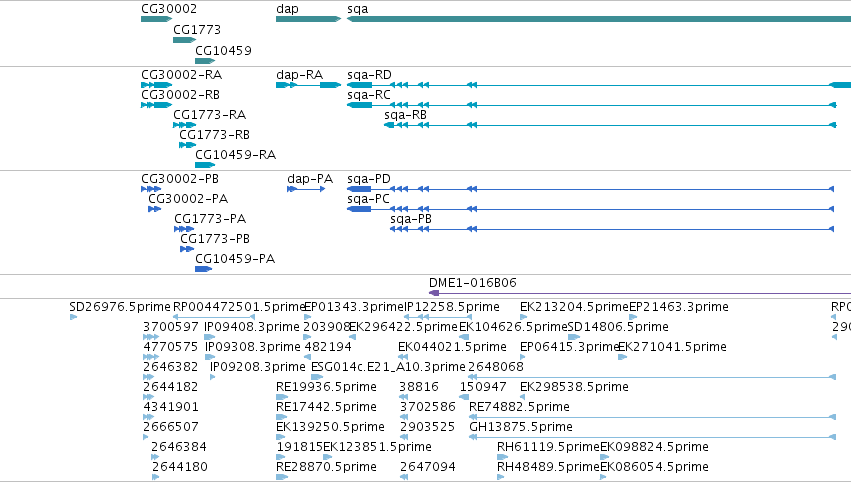Select the CG30002-PA protein feature
Screen dimensions: 851x482
(x=155, y=210)
